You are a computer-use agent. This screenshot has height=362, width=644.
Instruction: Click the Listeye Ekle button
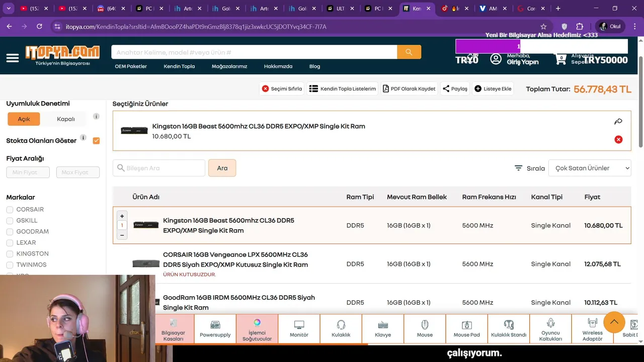[493, 88]
